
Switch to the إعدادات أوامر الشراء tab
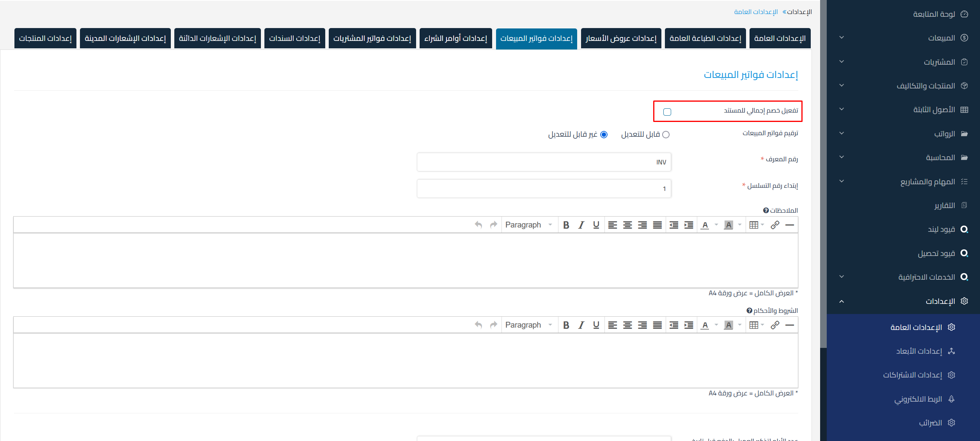click(456, 38)
